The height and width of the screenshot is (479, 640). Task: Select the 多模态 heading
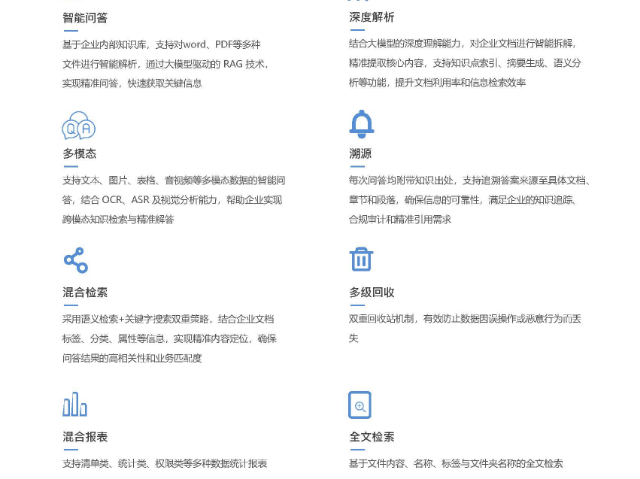click(80, 154)
